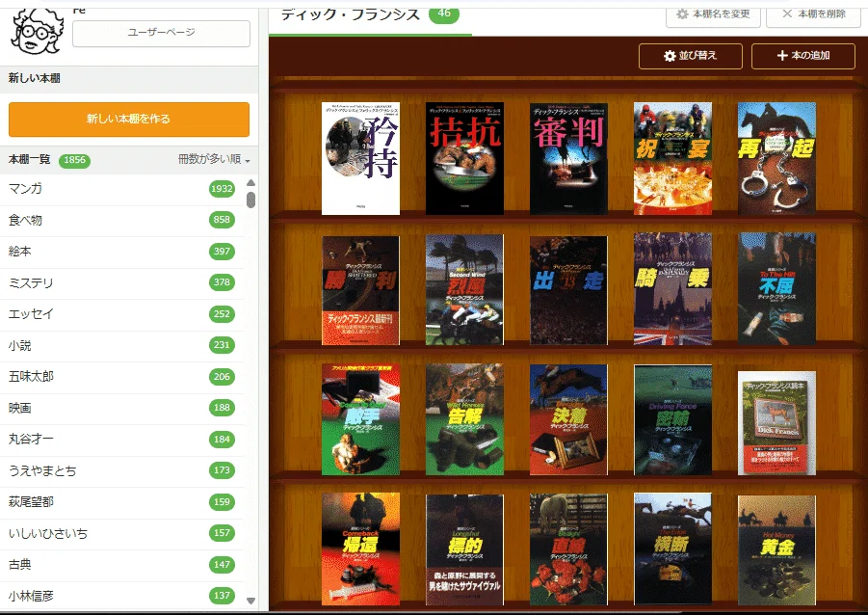Open the 五味太郎 bookshelf
Image resolution: width=868 pixels, height=615 pixels.
121,377
